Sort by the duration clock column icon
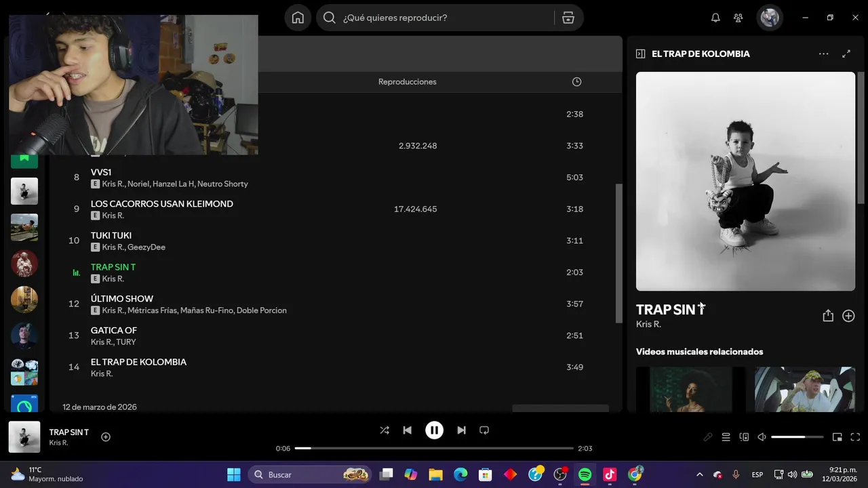 click(576, 81)
